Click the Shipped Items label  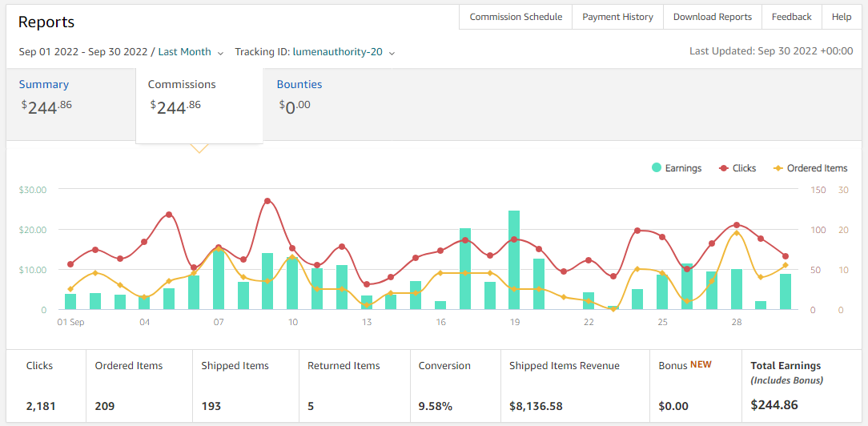[x=235, y=365]
